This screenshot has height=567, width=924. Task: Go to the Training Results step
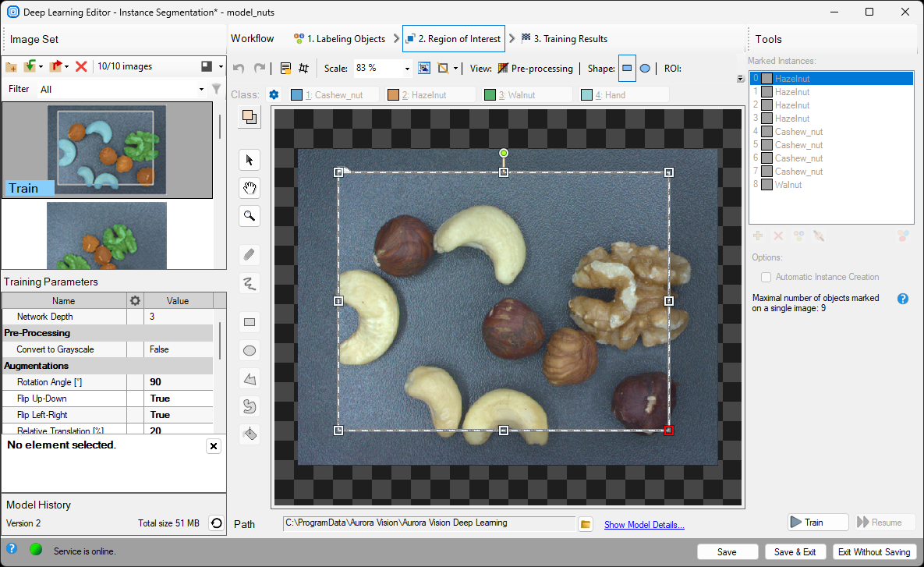tap(564, 39)
